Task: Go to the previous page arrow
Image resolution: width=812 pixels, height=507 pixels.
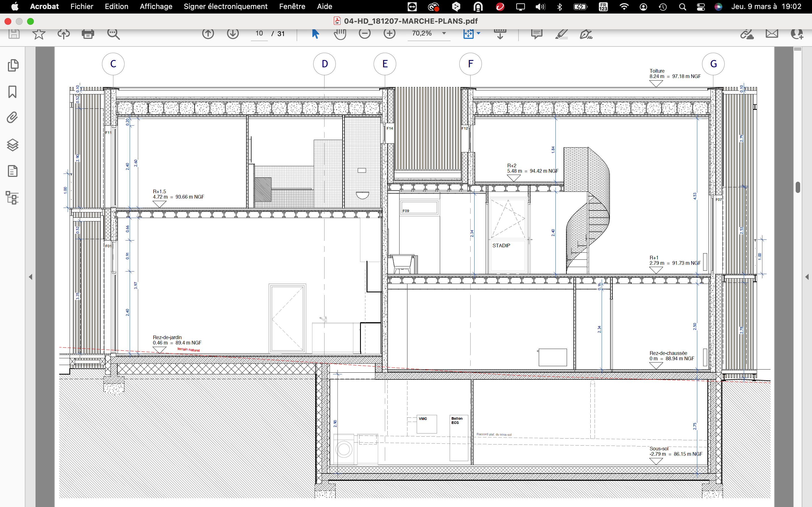Action: click(x=208, y=34)
